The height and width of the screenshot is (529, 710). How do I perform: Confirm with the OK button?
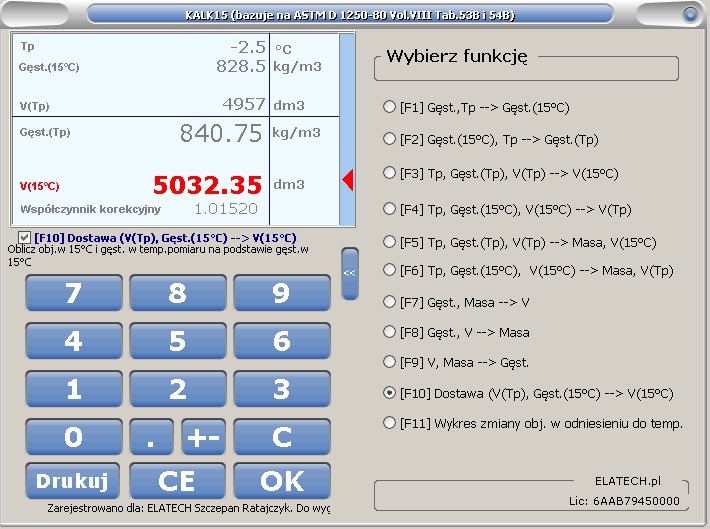(282, 481)
